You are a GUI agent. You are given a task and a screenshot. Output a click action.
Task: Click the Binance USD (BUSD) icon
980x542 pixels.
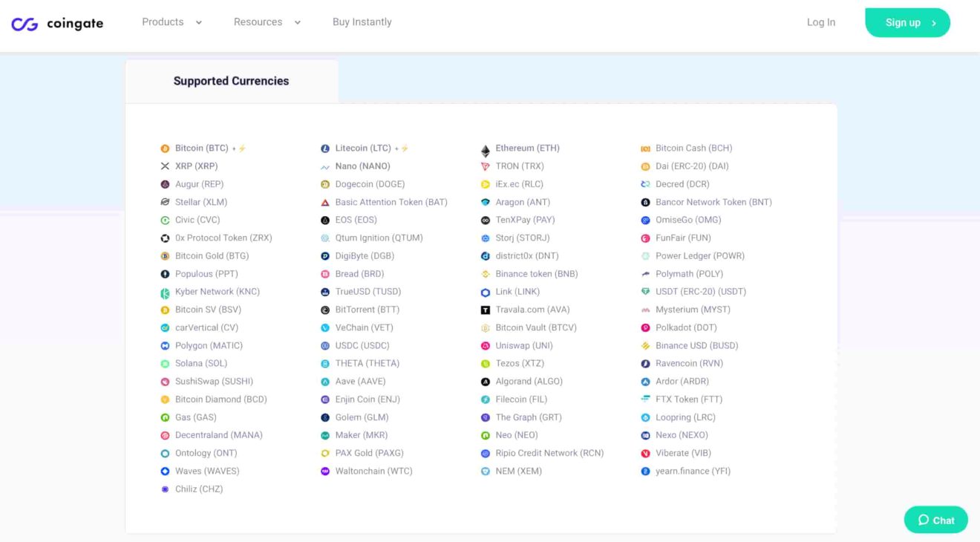tap(645, 346)
